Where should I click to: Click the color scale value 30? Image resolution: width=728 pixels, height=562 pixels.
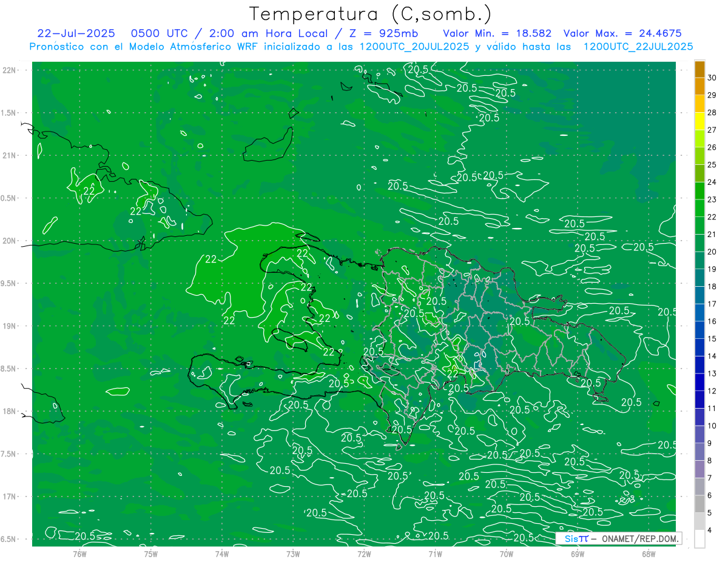point(712,78)
